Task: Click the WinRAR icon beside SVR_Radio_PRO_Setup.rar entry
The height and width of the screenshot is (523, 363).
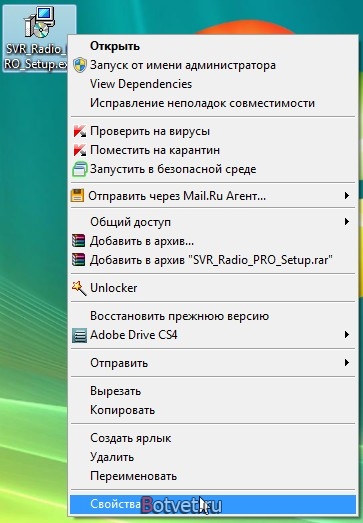Action: [79, 260]
